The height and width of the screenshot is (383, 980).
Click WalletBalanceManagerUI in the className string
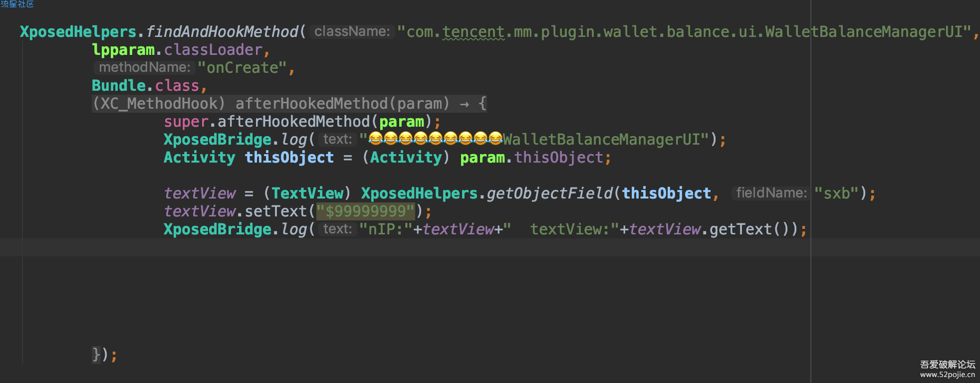tap(864, 32)
